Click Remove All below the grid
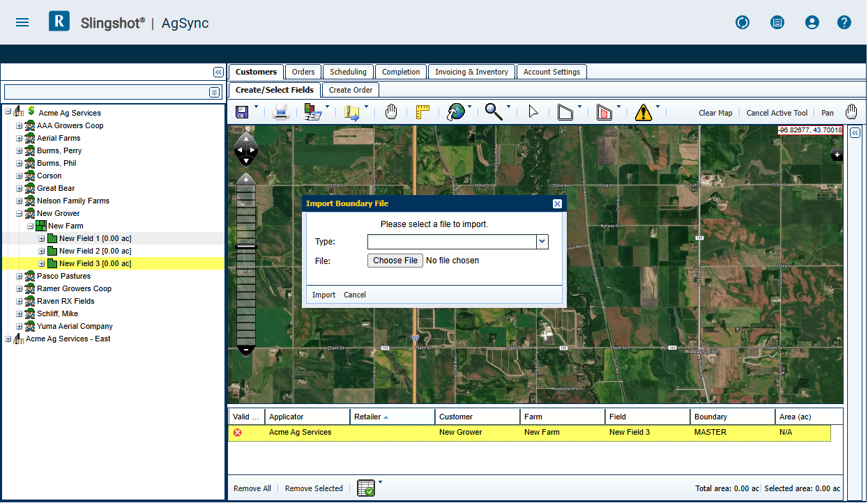 pyautogui.click(x=252, y=488)
